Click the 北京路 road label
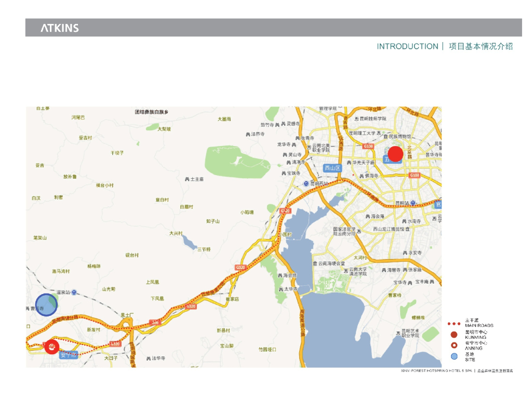This screenshot has width=532, height=399. 409,152
